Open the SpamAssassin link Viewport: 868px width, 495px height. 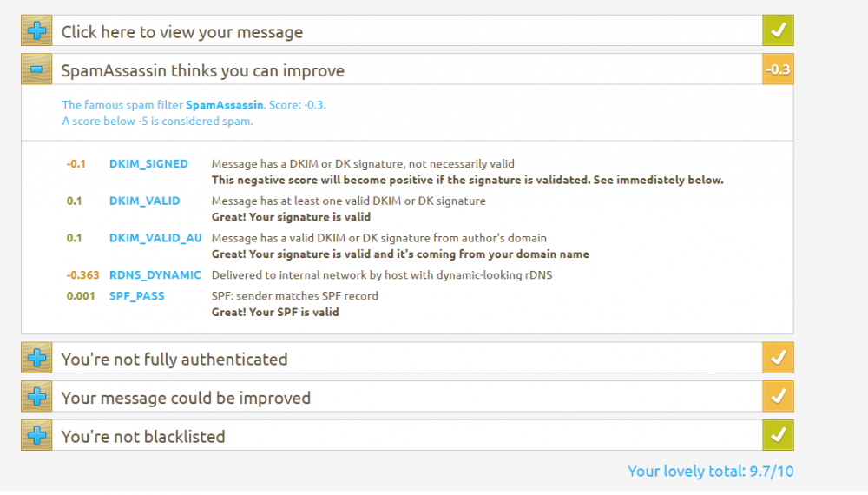pos(224,105)
